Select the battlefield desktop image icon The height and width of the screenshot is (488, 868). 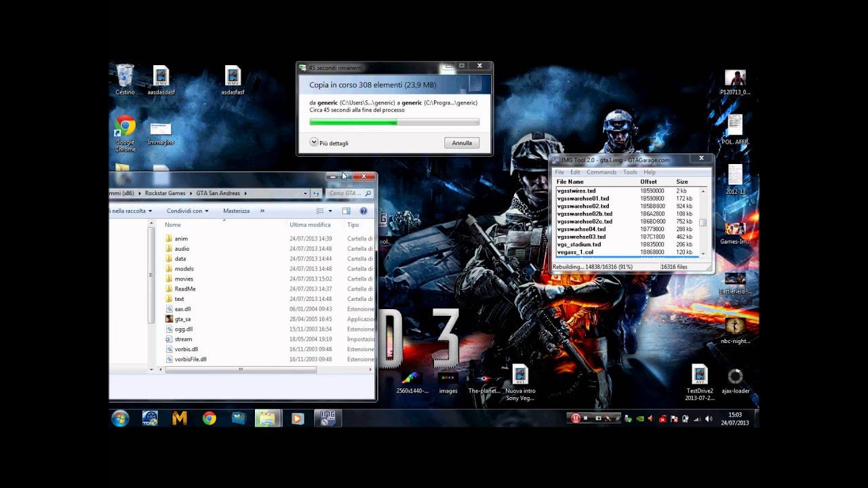pos(735,283)
